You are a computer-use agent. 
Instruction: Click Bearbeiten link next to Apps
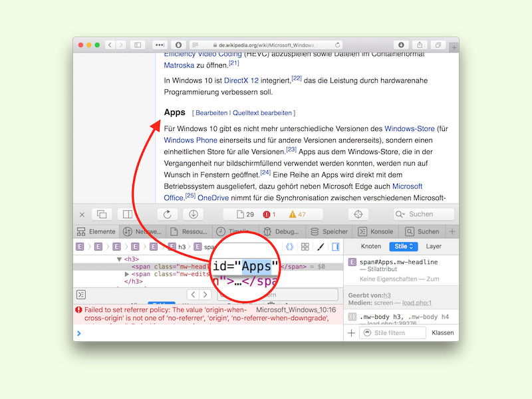[x=211, y=113]
